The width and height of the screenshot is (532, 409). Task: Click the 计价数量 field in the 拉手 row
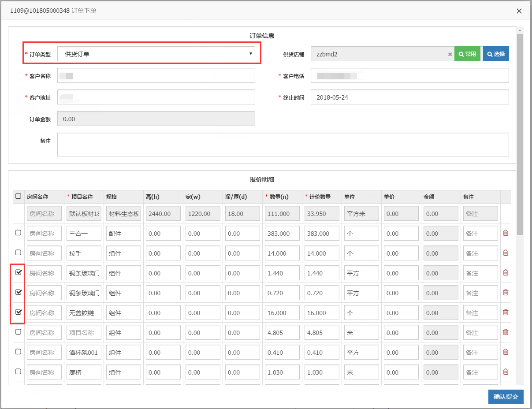(x=322, y=253)
